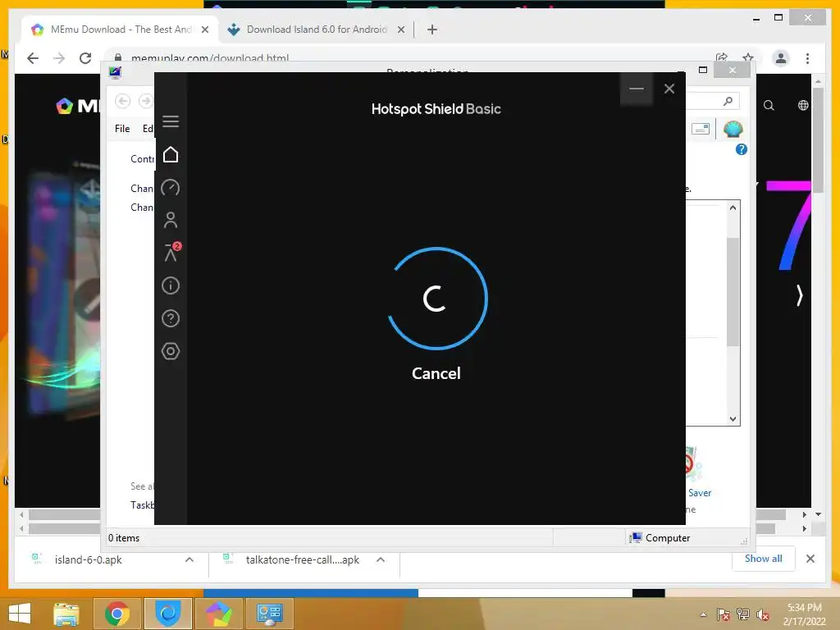Click the search icon on MEmu site

tap(769, 106)
